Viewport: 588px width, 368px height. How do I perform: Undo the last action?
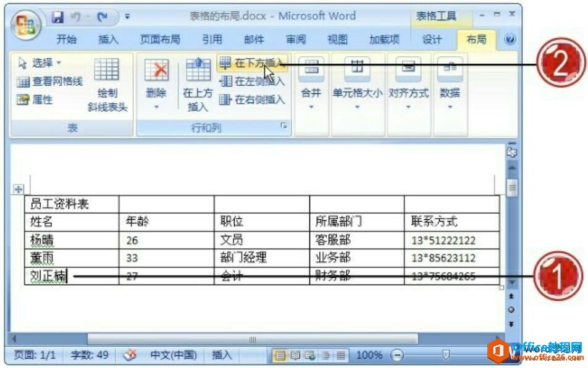(x=76, y=17)
